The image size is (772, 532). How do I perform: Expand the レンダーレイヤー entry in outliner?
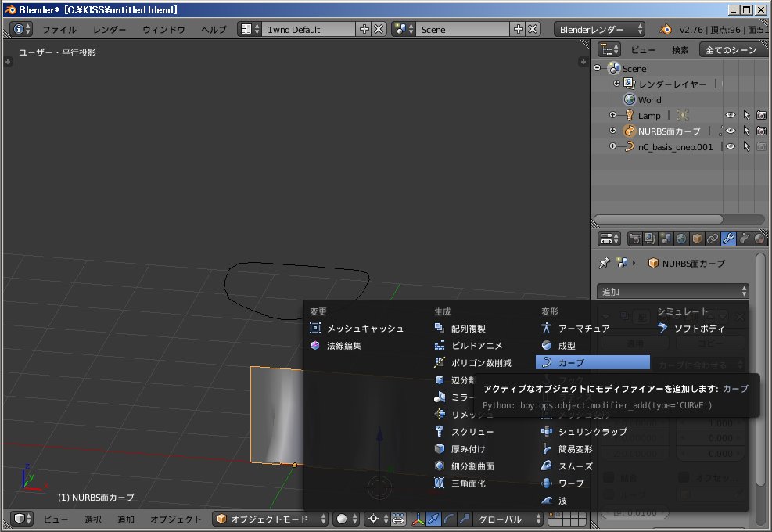616,83
